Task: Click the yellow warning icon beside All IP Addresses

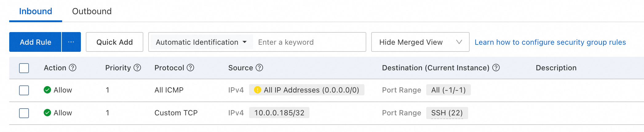Action: (x=258, y=90)
